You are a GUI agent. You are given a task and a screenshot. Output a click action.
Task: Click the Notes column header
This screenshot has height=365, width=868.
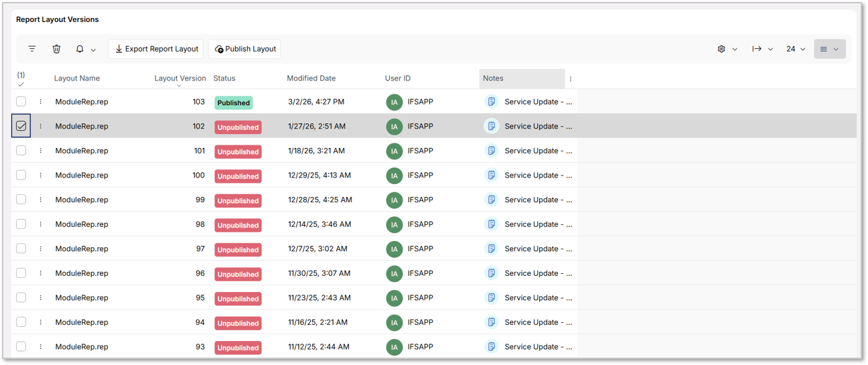click(x=522, y=78)
